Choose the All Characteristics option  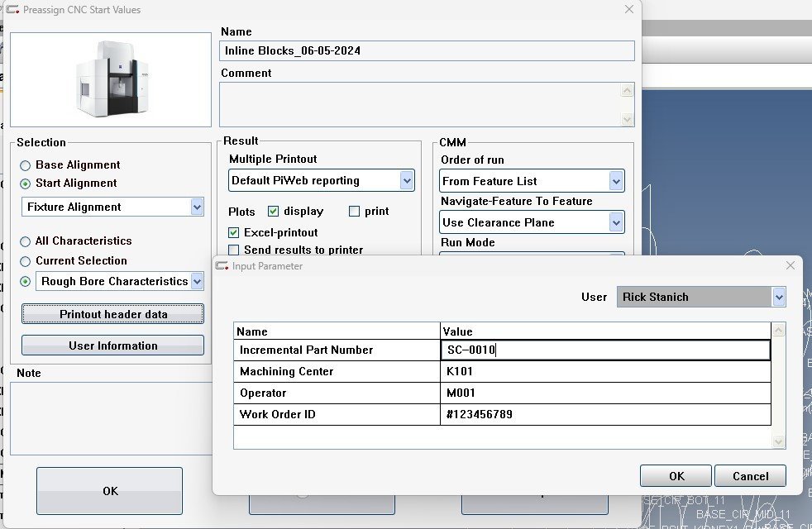pos(26,241)
